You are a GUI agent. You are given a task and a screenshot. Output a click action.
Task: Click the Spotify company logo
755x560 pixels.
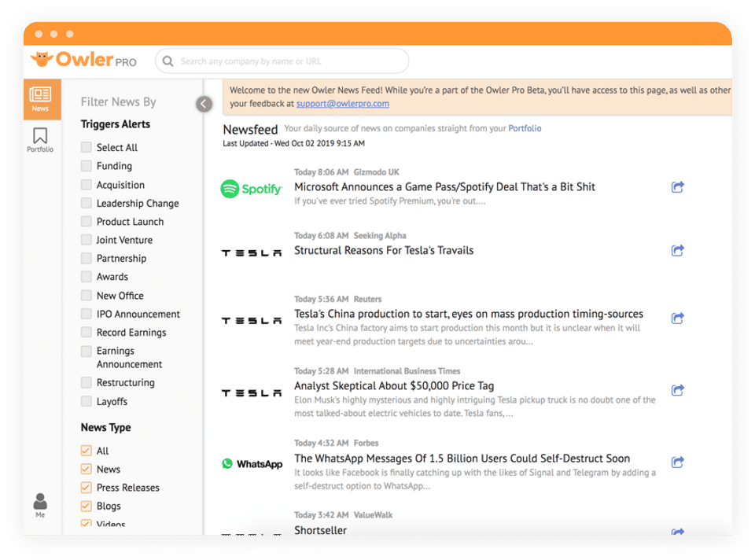point(252,189)
